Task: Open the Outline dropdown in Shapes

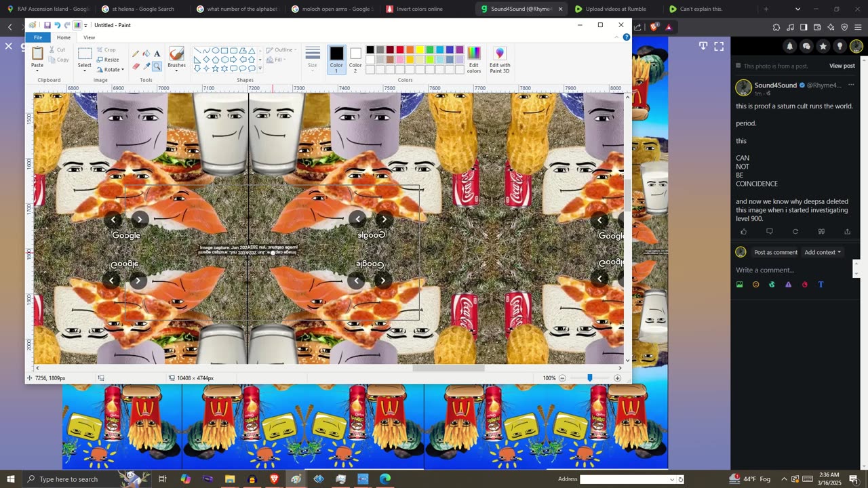Action: (282, 49)
